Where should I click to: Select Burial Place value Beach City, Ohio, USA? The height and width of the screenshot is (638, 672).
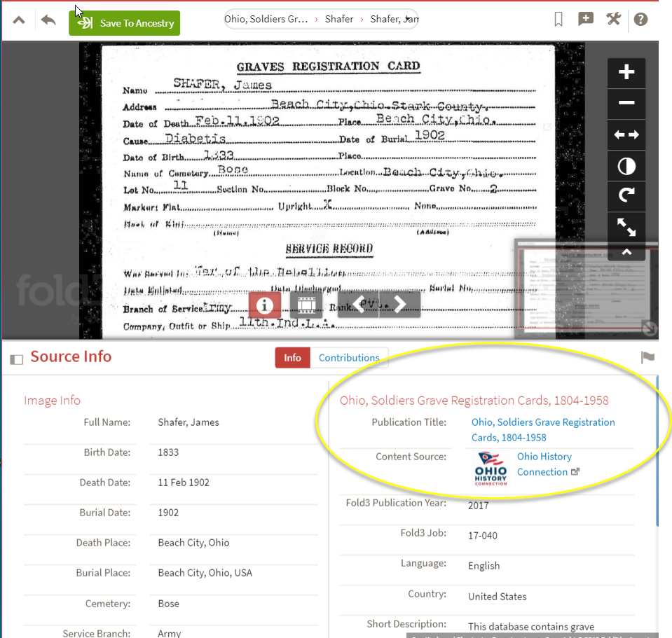pos(205,573)
